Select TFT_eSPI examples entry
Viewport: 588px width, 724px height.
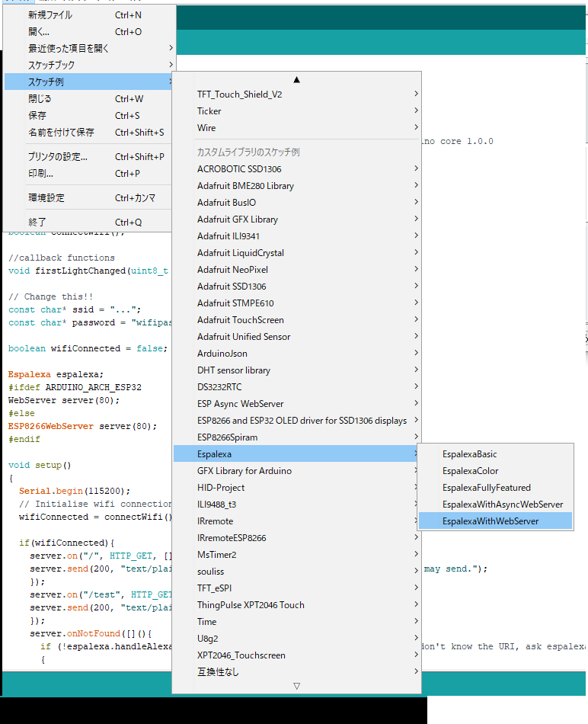point(297,588)
